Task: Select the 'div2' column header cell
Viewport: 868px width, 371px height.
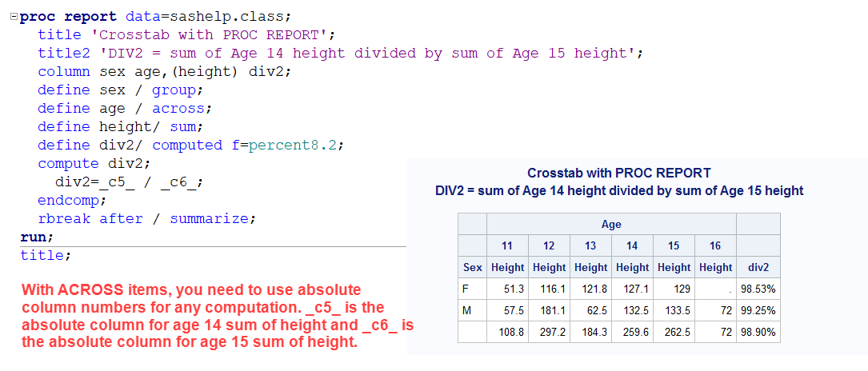Action: click(x=758, y=267)
